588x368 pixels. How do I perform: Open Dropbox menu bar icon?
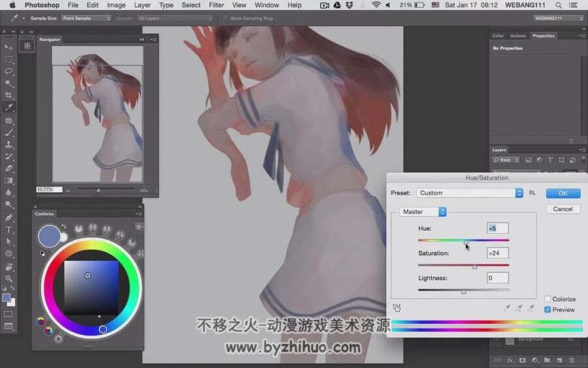point(349,5)
